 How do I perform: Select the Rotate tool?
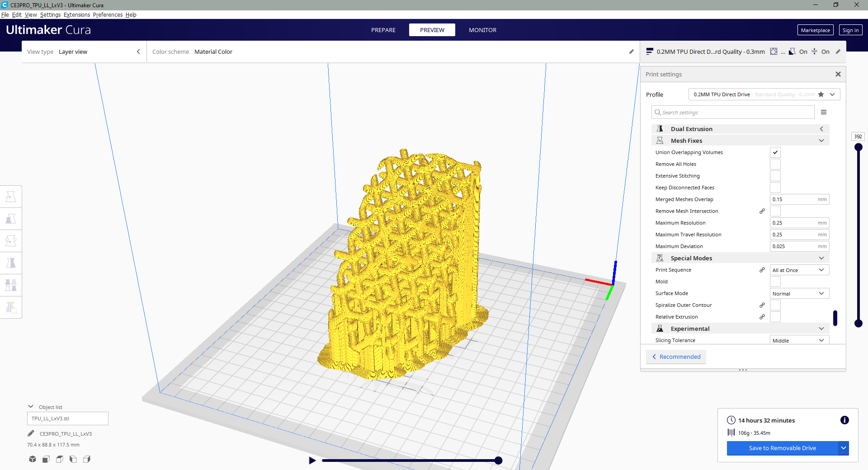coord(11,240)
